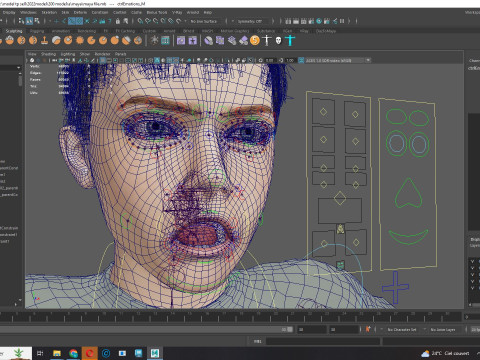The height and width of the screenshot is (360, 480).
Task: Select the stamp-shaped Imprint sculpt tool
Action: [44, 41]
